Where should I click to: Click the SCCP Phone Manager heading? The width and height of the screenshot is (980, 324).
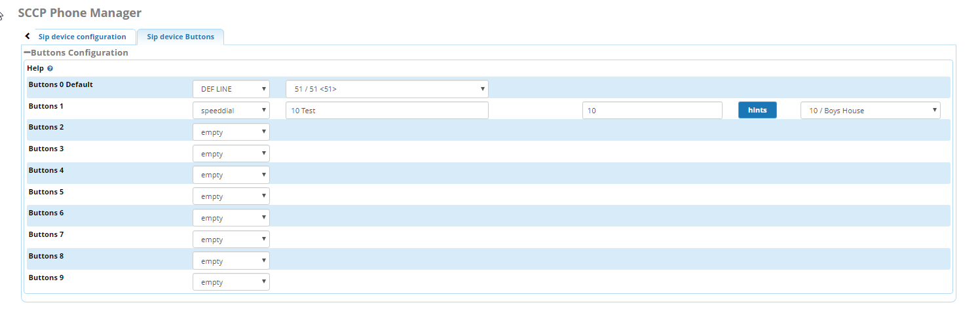(x=80, y=12)
